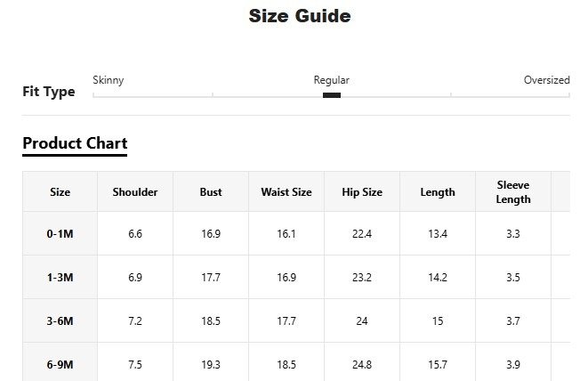Click the Shoulder column header
This screenshot has width=588, height=381.
135,192
